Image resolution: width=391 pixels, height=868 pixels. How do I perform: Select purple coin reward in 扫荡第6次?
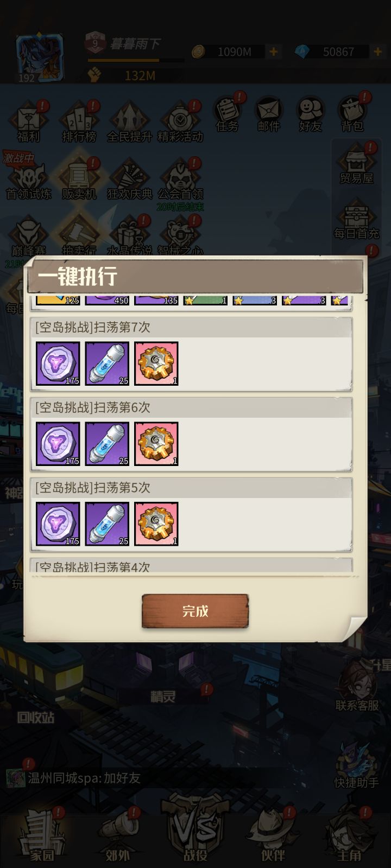pos(58,444)
